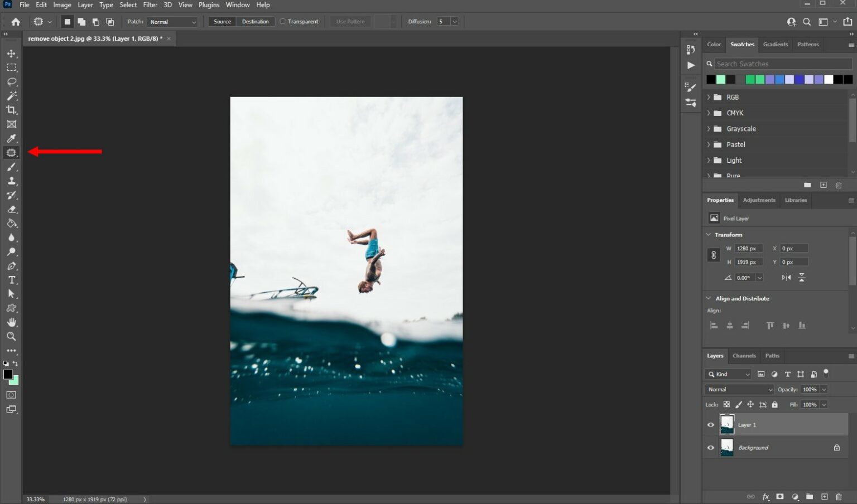Open the Photoshop Home screen icon
This screenshot has height=504, width=857.
point(15,21)
